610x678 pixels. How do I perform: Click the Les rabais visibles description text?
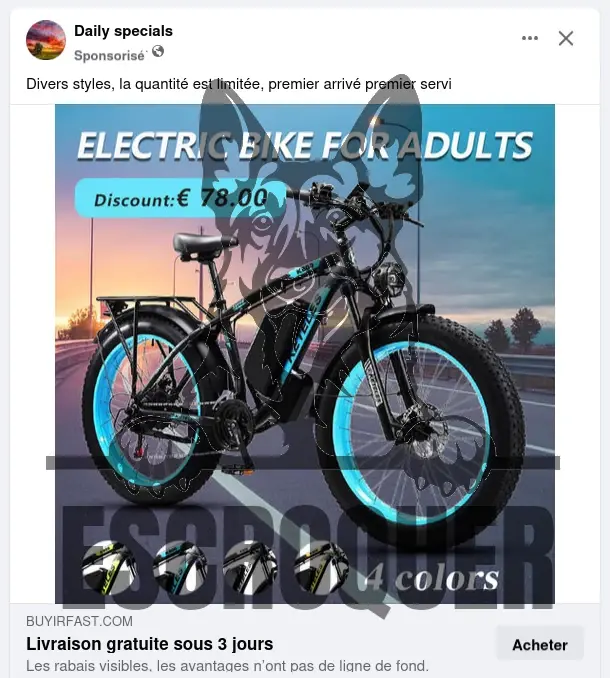pyautogui.click(x=227, y=665)
